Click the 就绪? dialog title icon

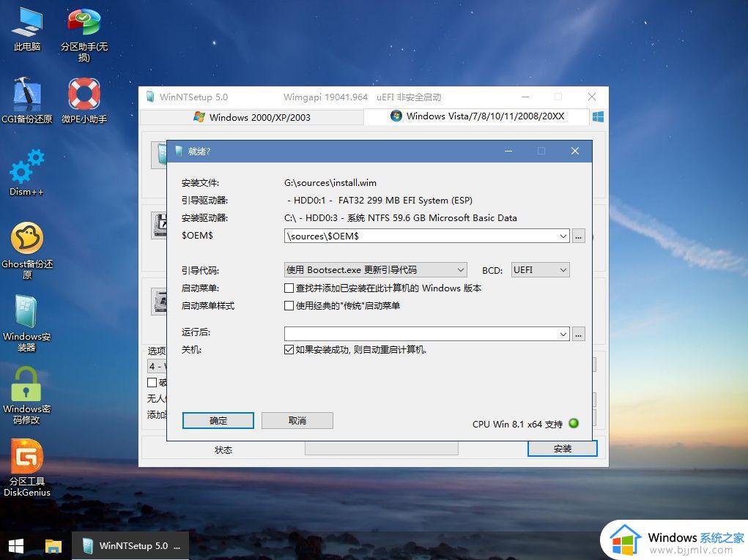pos(179,151)
